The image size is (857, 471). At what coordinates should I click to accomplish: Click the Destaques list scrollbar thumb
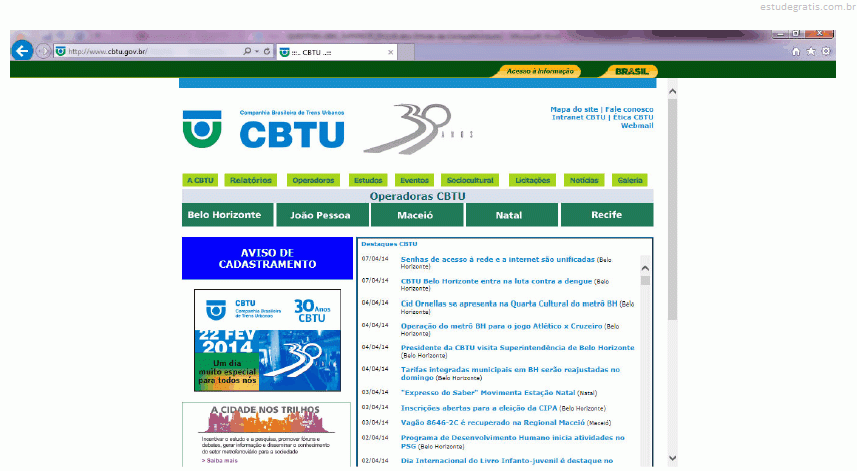click(x=645, y=280)
